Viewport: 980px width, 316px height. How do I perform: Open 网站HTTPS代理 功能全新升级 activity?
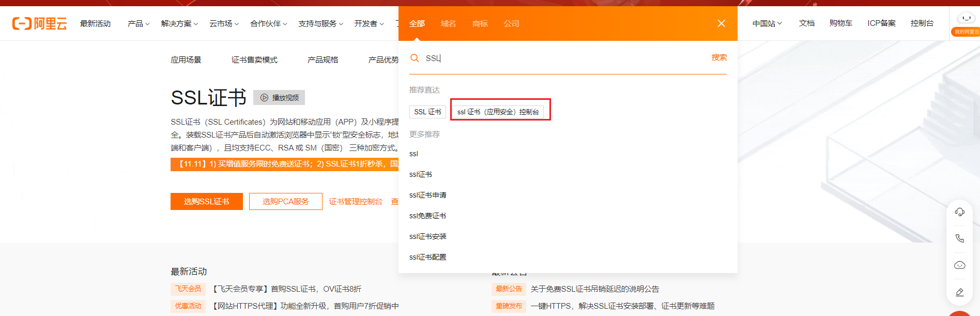(305, 306)
